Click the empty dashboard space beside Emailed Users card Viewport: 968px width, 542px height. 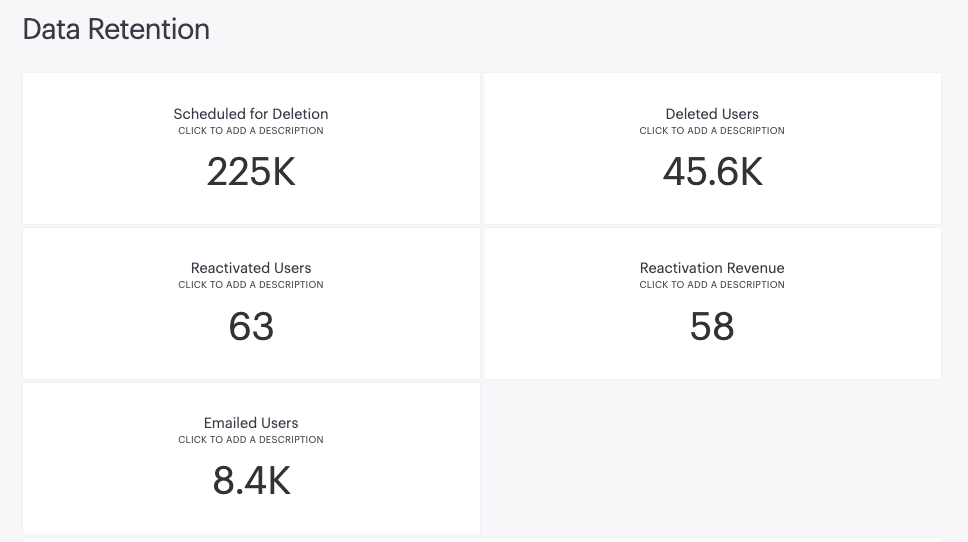click(712, 458)
